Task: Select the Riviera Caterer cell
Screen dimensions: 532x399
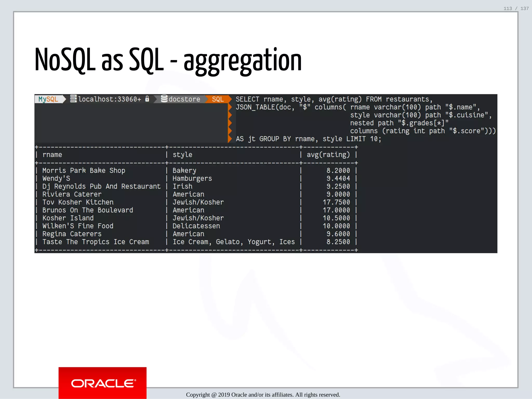Action: pos(72,194)
